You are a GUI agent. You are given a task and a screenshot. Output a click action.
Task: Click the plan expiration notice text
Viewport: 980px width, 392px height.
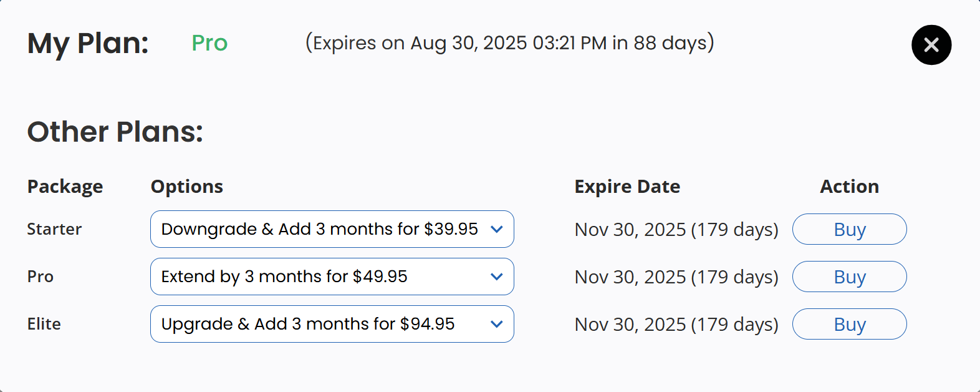509,43
